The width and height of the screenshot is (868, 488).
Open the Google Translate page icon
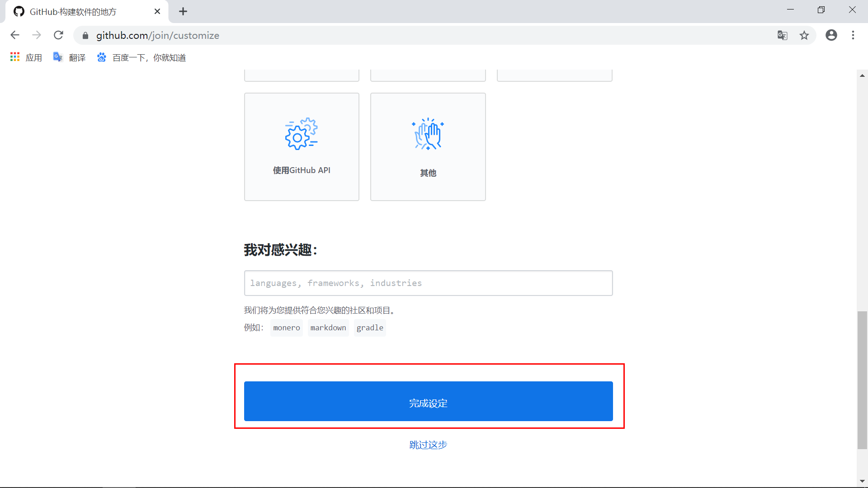782,35
